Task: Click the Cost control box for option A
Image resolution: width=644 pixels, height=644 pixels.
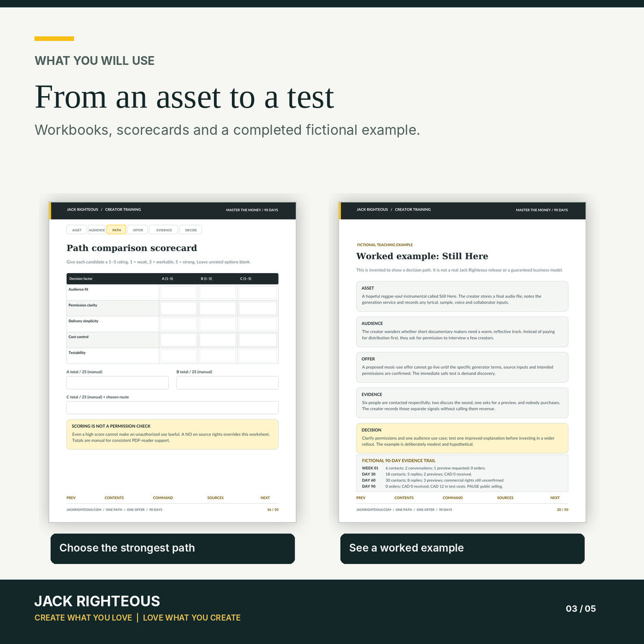Action: pos(179,340)
